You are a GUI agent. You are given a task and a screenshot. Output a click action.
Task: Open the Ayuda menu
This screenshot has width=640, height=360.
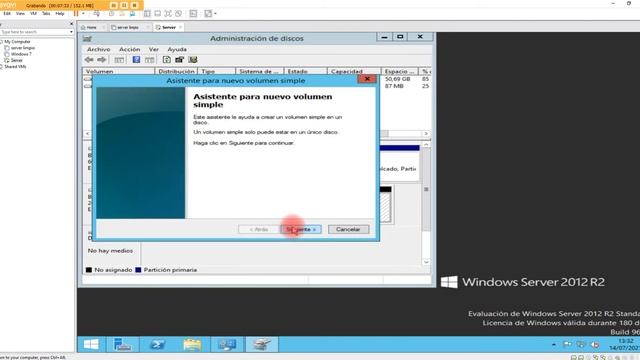click(177, 49)
